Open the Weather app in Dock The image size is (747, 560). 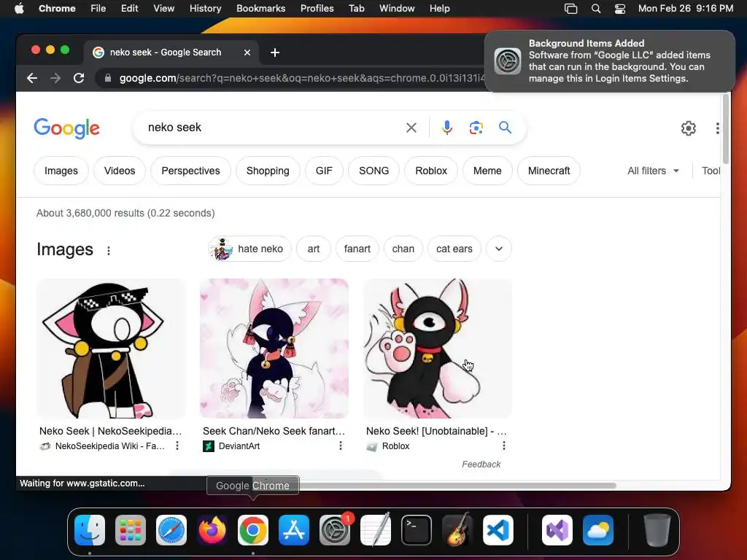click(x=598, y=530)
